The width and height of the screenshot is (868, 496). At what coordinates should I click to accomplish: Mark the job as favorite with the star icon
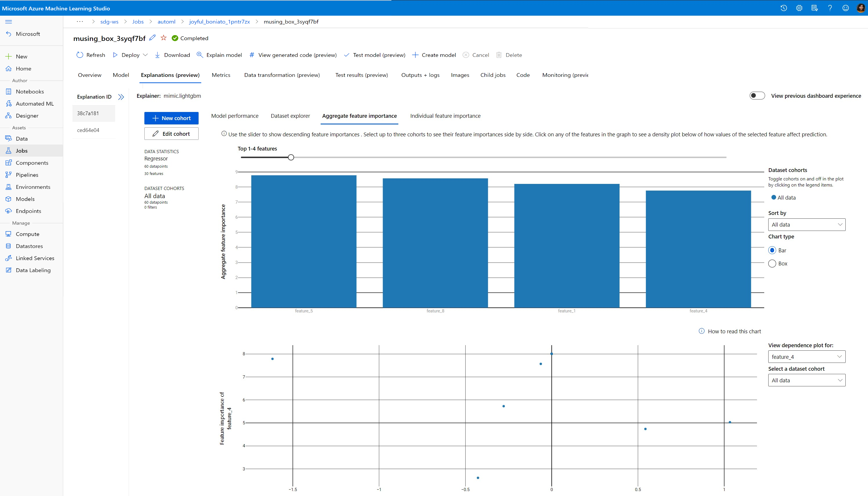164,38
